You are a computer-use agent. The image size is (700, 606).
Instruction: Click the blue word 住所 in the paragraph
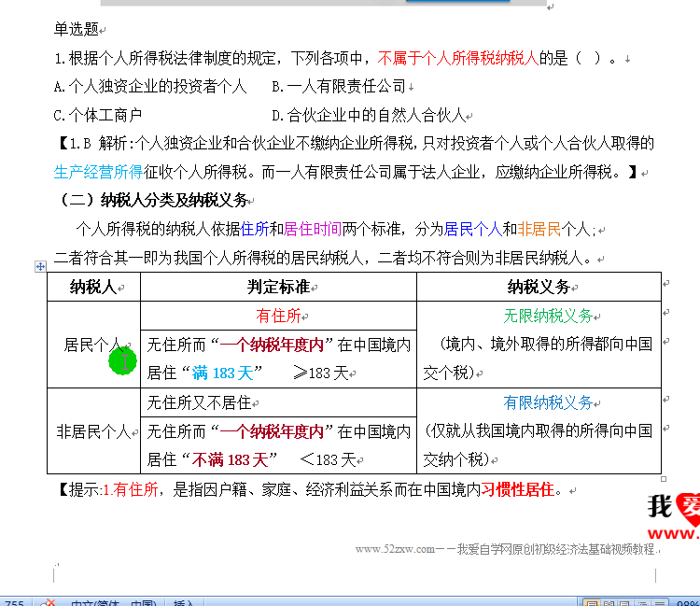[x=255, y=229]
